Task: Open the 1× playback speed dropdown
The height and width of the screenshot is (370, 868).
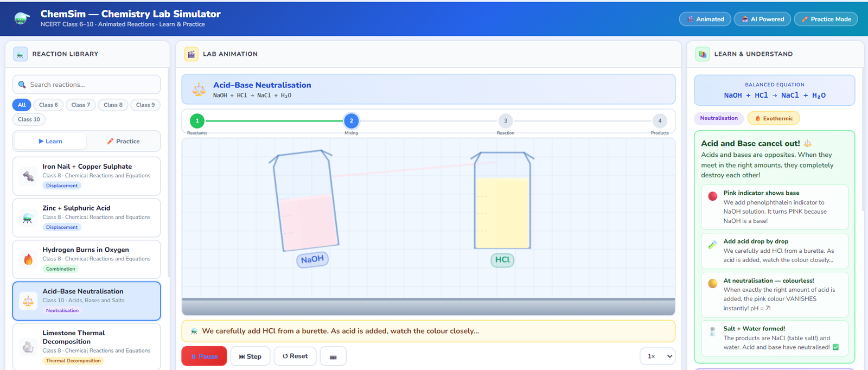Action: pos(659,356)
